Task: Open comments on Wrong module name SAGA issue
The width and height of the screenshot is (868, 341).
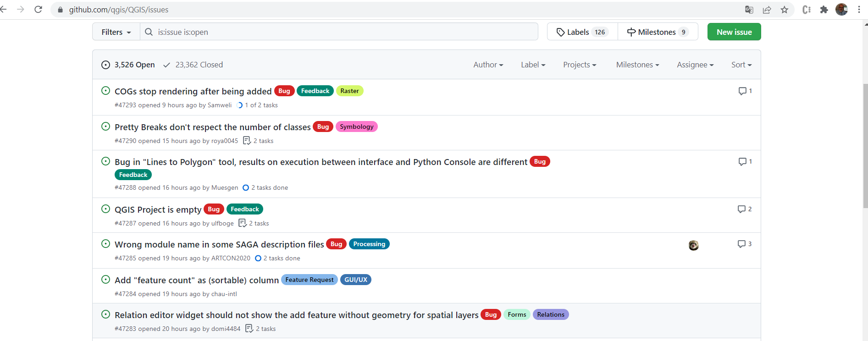Action: 745,244
